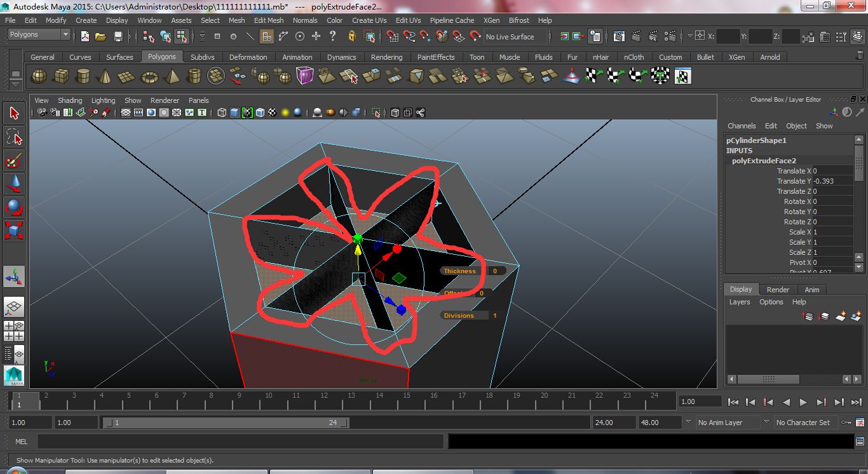Click the Translate Y value field
This screenshot has width=868, height=474.
tap(832, 181)
